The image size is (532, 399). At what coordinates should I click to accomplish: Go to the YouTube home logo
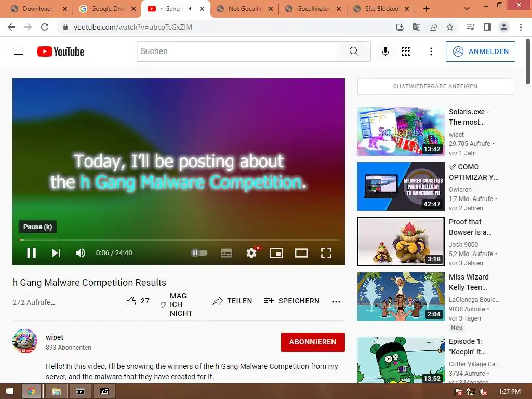[61, 51]
